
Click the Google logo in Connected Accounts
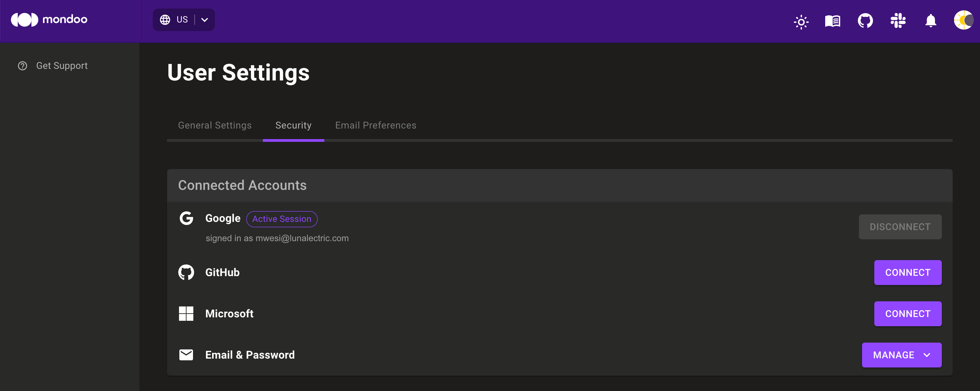(x=187, y=218)
